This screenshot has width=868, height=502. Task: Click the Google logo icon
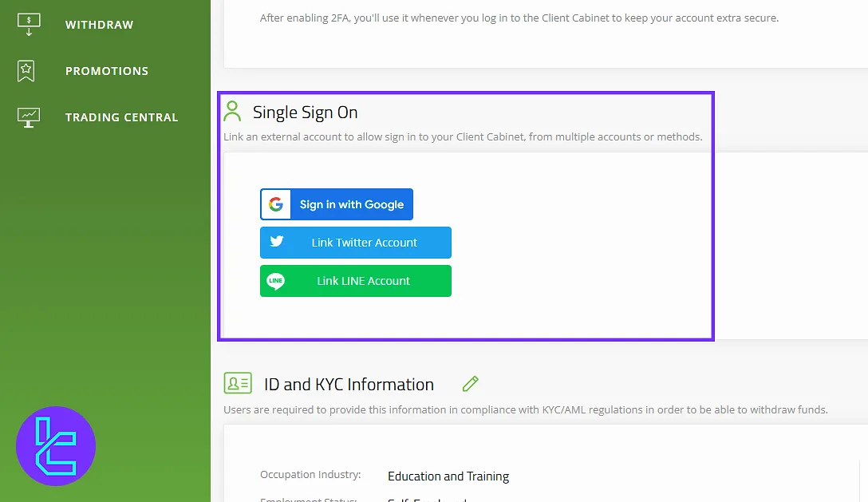[276, 204]
